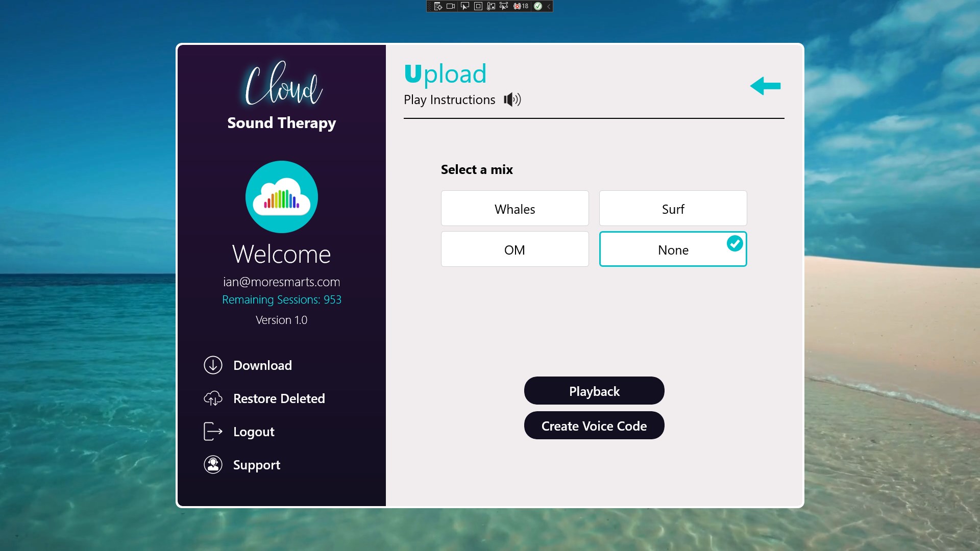
Task: Select the Surf mix option
Action: 673,209
